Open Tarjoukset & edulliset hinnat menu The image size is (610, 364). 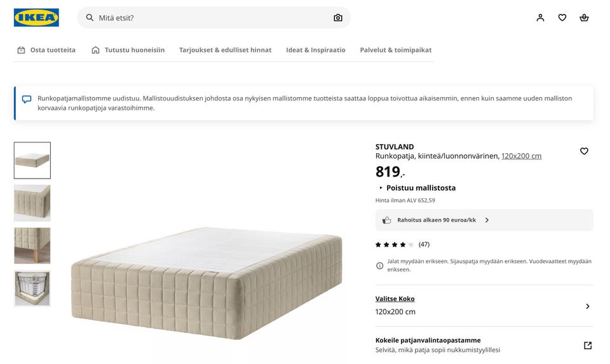tap(225, 50)
